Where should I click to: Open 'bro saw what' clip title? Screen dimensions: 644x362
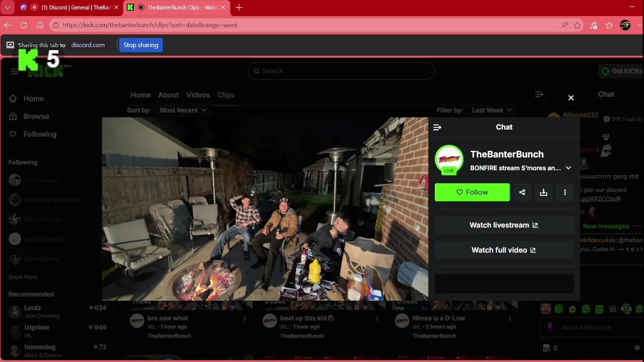click(168, 318)
